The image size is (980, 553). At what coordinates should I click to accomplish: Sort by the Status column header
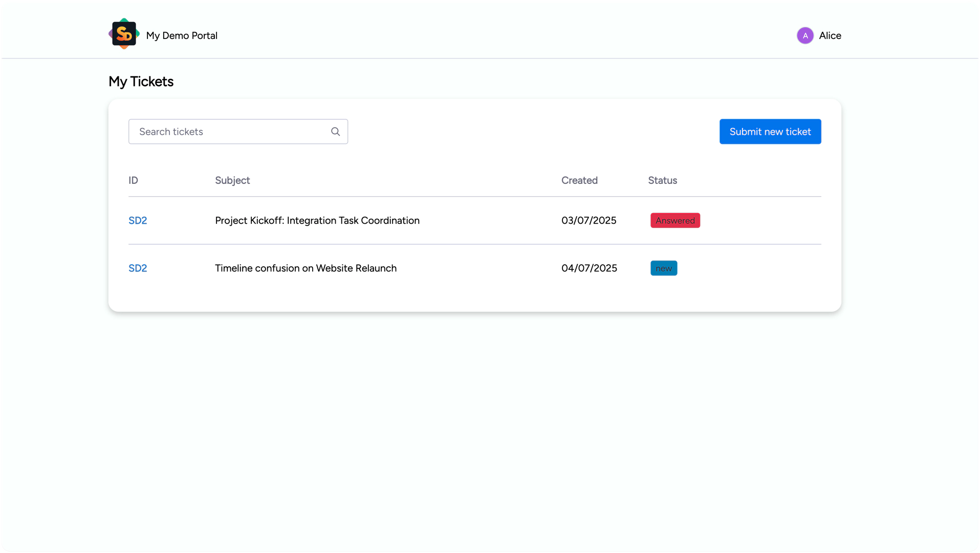click(x=662, y=180)
